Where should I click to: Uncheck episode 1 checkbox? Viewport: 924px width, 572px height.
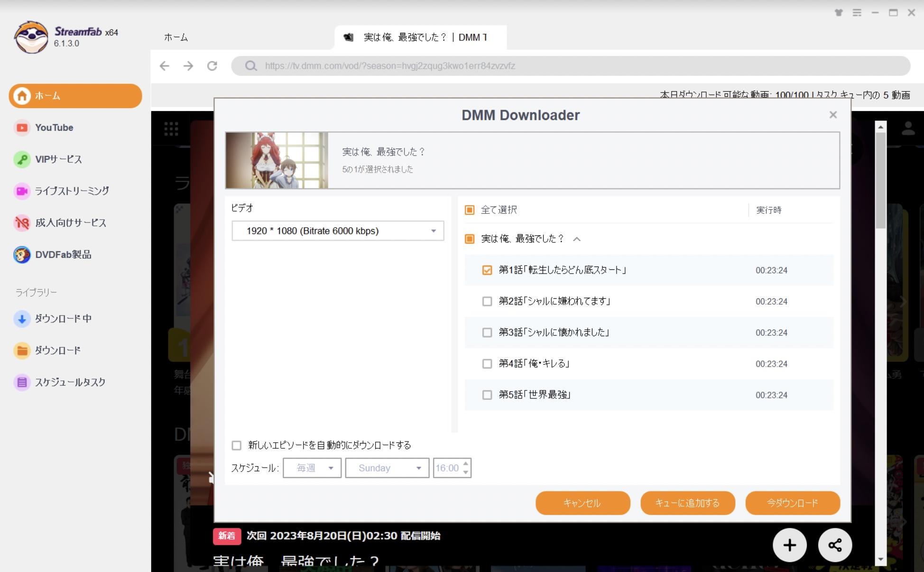[487, 270]
